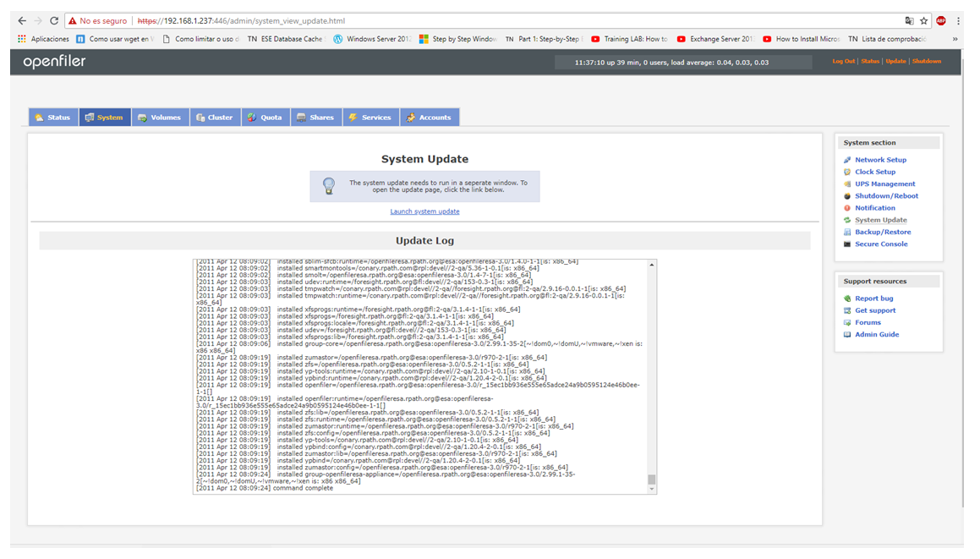Screen dimensions: 980x559
Task: Open Network Setup in System section
Action: [x=880, y=160]
